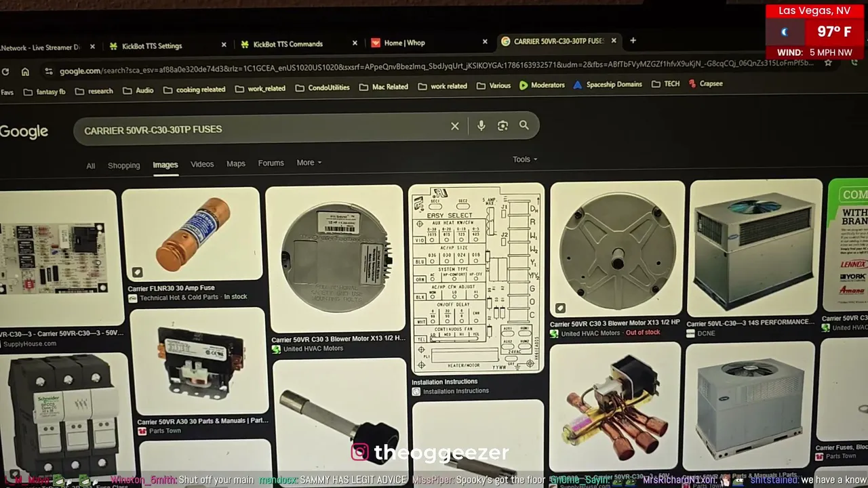
Task: Open the TECH bookmark folder
Action: [665, 84]
